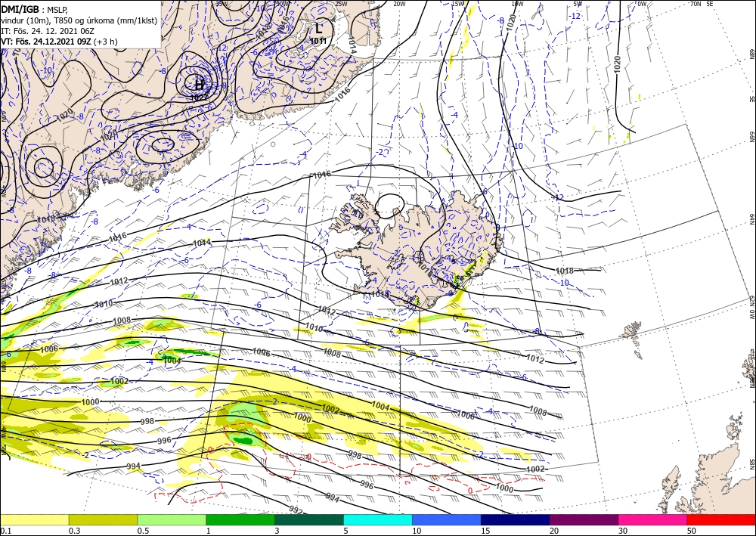Click the legend value 50

tap(692, 531)
